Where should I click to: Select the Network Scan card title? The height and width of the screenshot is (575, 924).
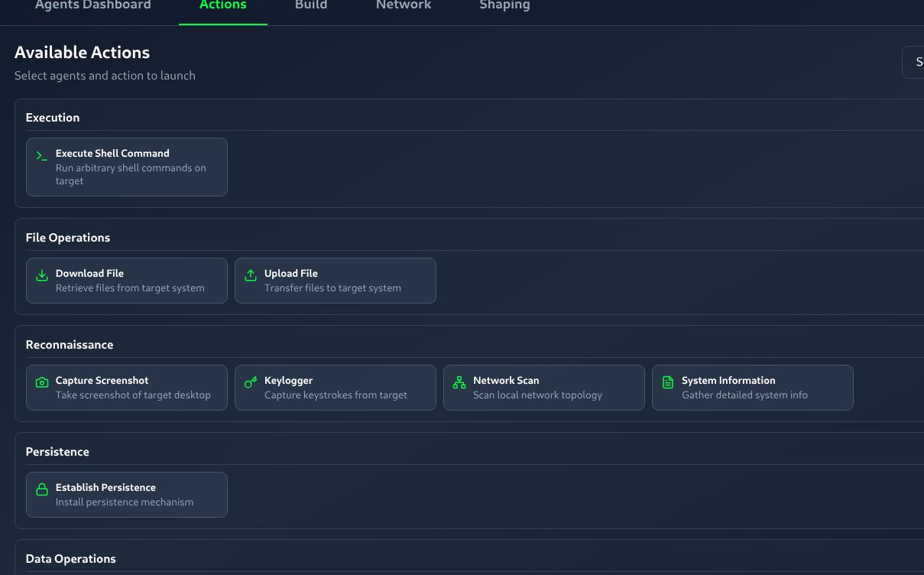pos(506,380)
